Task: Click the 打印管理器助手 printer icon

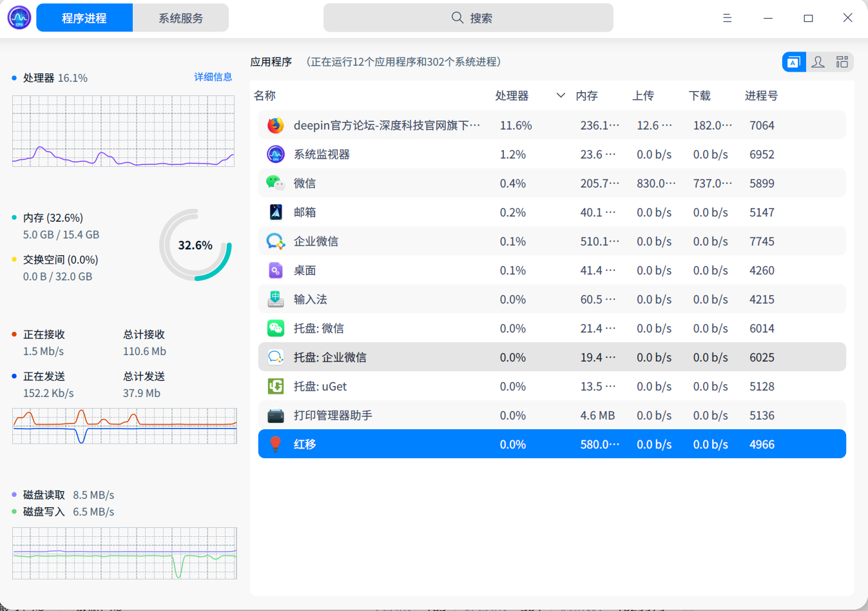Action: click(275, 415)
